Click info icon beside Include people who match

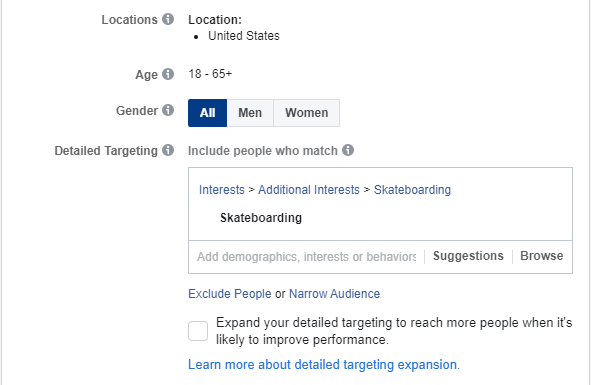(348, 150)
